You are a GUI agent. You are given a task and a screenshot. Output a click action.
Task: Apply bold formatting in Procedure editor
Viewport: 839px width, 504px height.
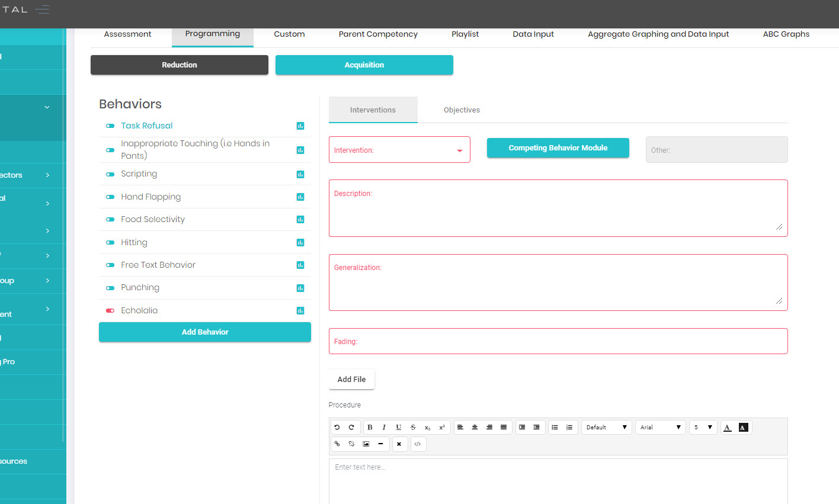370,427
